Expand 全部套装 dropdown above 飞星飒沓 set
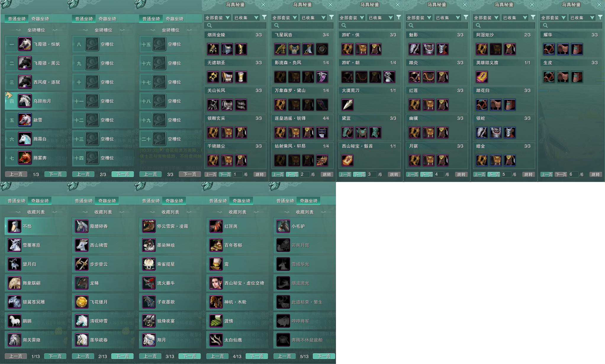The height and width of the screenshot is (364, 605). [x=285, y=18]
